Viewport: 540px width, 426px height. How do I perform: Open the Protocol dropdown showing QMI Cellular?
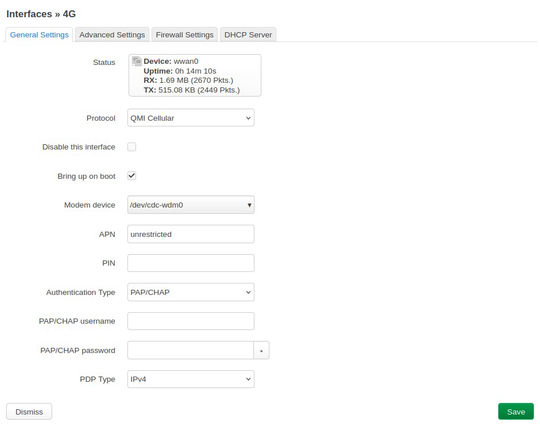(x=191, y=118)
